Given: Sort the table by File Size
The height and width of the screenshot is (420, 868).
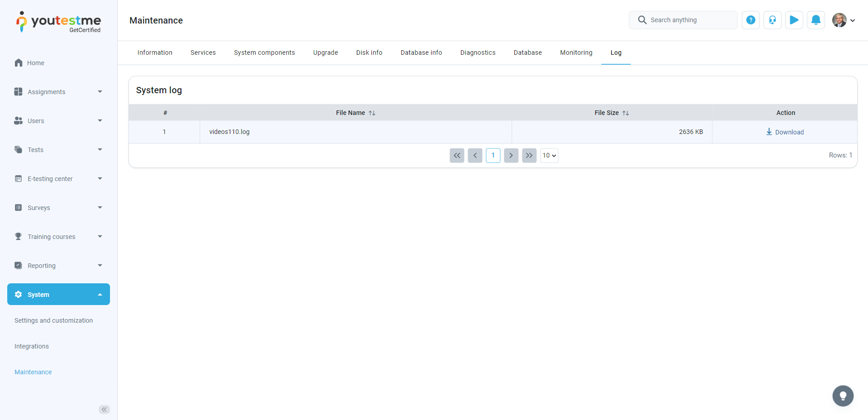Looking at the screenshot, I should [x=626, y=113].
